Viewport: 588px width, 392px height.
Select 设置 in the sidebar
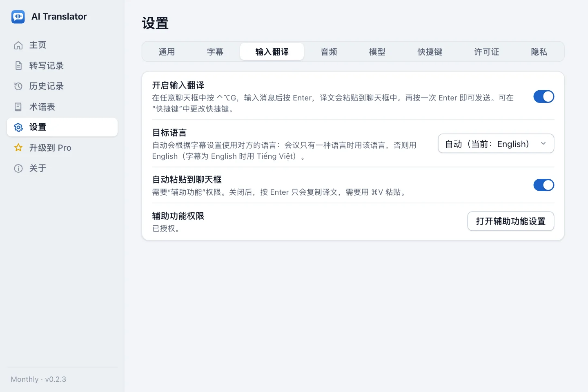point(62,127)
